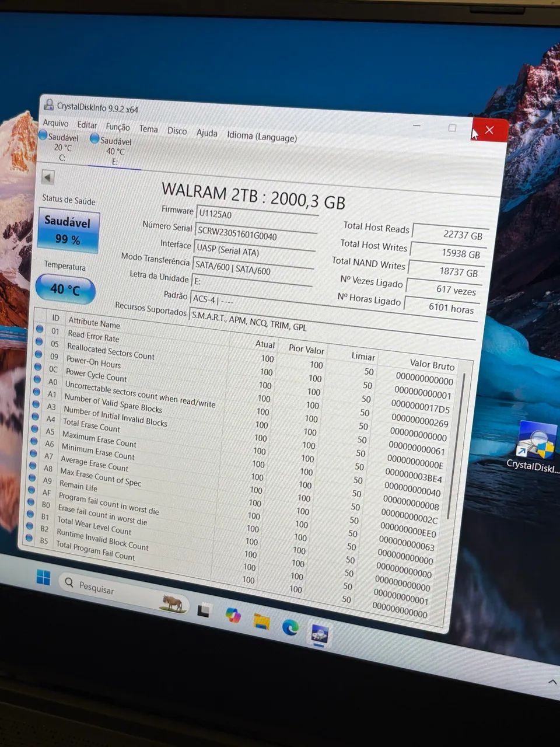Image resolution: width=560 pixels, height=747 pixels.
Task: Open Copilot from the taskbar
Action: (x=233, y=616)
